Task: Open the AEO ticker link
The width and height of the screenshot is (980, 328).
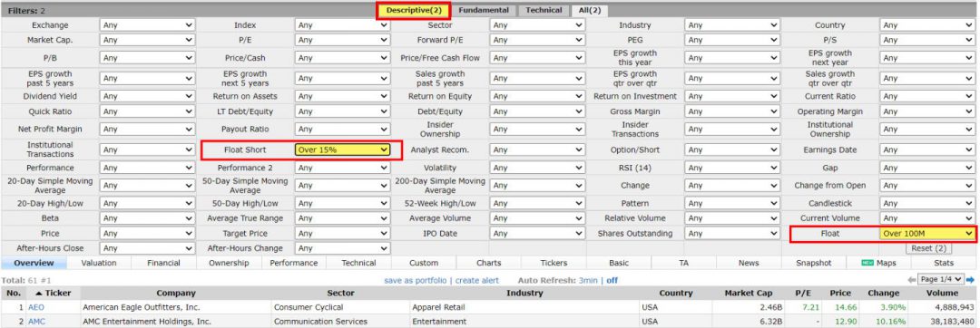Action: (36, 307)
